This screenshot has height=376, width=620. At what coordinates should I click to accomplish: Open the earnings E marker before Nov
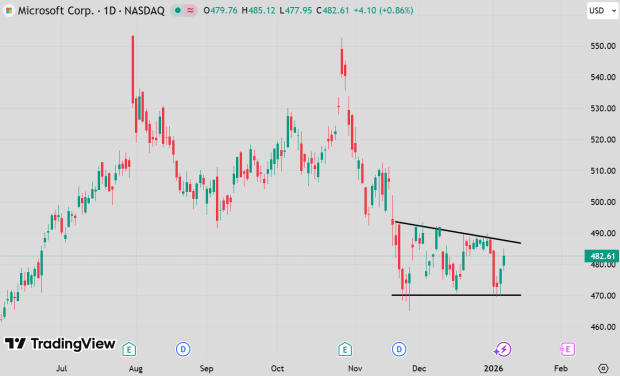tap(345, 350)
